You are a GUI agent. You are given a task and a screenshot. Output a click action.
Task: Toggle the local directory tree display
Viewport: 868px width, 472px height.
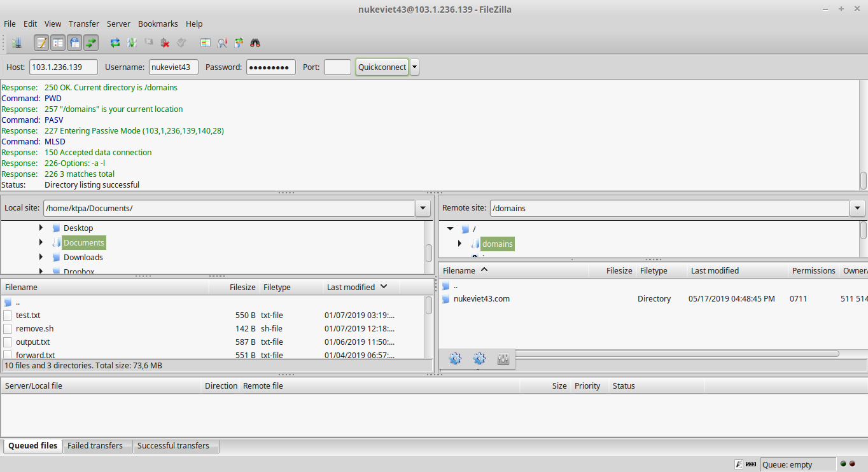click(x=58, y=43)
